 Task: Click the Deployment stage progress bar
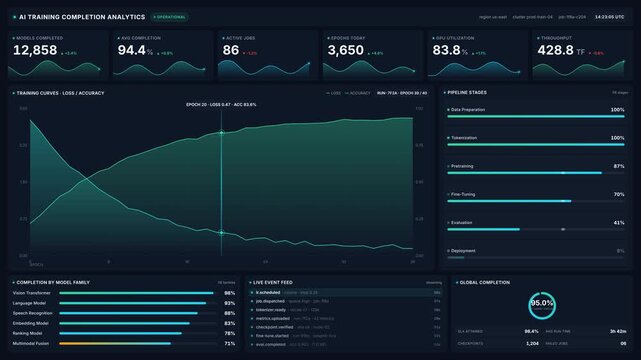pos(536,257)
